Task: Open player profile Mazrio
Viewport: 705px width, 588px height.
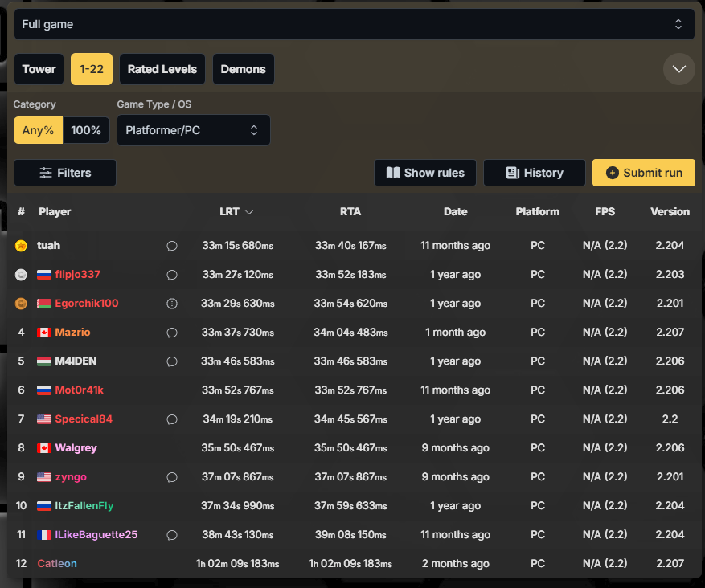Action: (72, 333)
